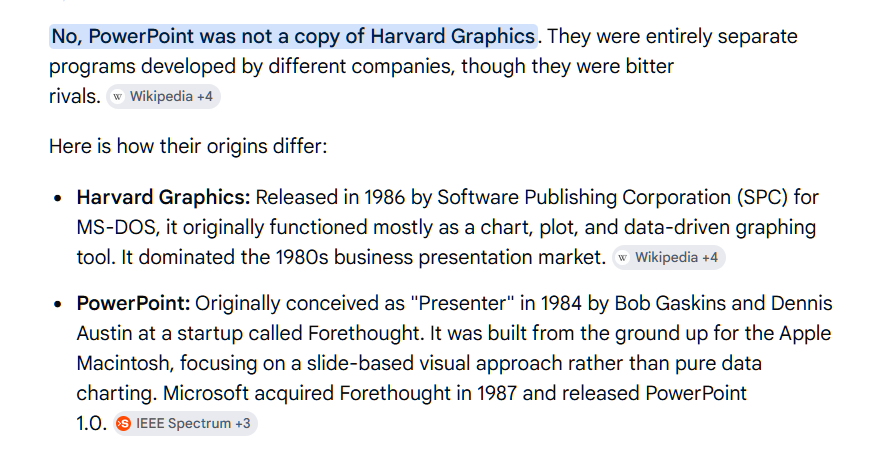Open the "Wikipedia +4" sources chip after "rivals."

[163, 97]
